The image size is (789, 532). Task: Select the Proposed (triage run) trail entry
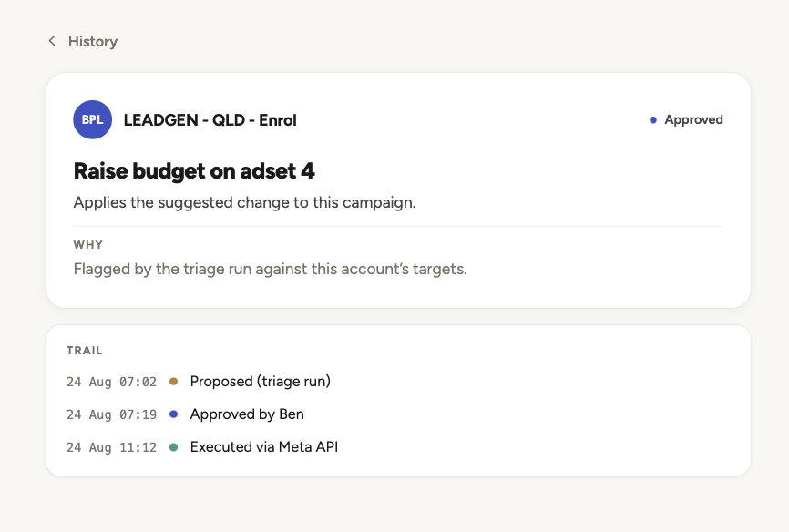[x=261, y=382]
